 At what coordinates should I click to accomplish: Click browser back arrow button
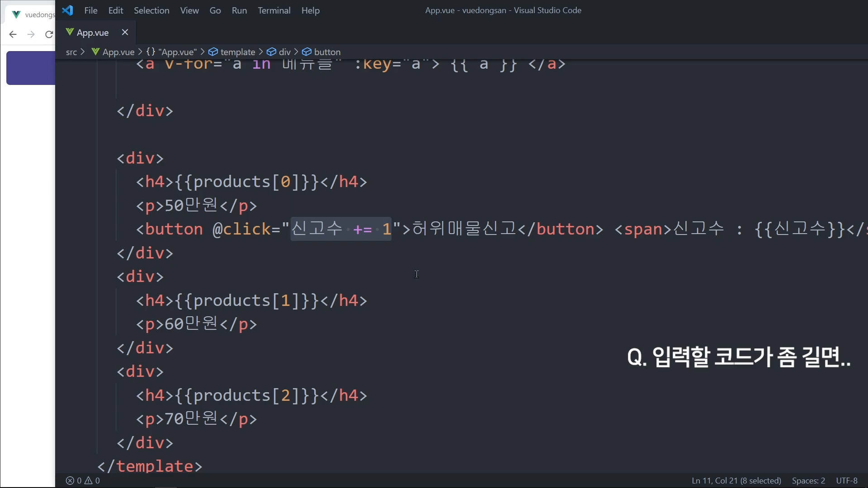point(13,34)
